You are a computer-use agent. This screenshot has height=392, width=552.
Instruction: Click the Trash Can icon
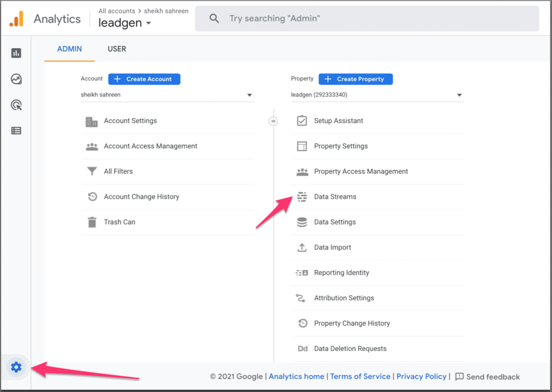tap(92, 222)
